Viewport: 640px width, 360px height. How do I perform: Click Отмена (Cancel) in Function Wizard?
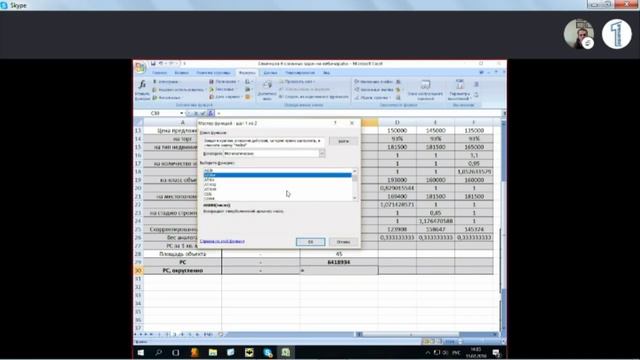(344, 242)
